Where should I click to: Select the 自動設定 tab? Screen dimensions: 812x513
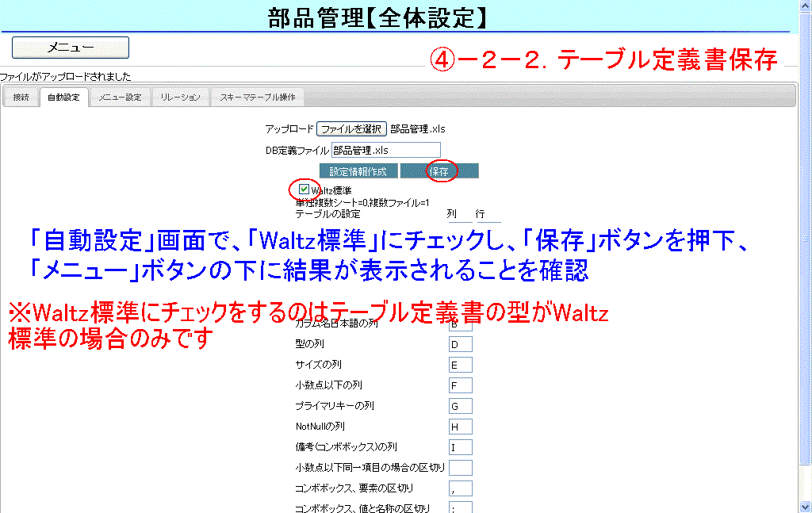[x=63, y=98]
